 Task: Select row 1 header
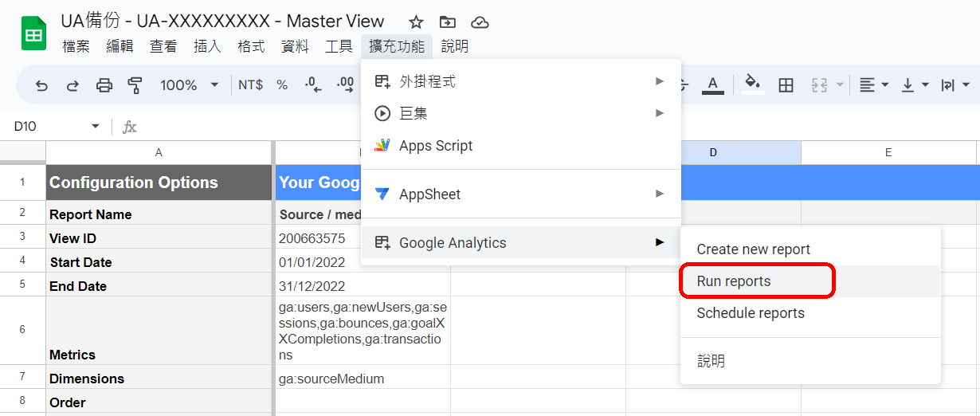point(22,182)
